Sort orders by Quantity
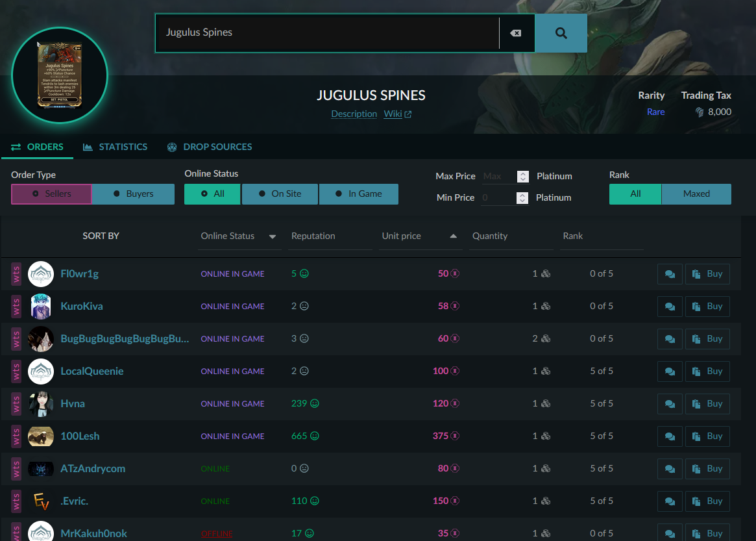Screen dimensions: 756x541 point(511,236)
